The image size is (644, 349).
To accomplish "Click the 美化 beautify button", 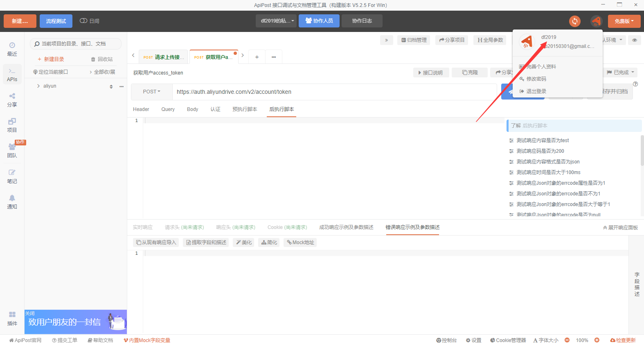I will tap(243, 242).
